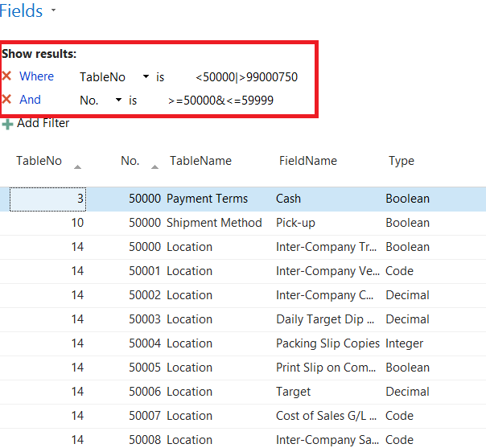The image size is (486, 448).
Task: Remove the TableNo filter with its X icon
Action: (6, 76)
